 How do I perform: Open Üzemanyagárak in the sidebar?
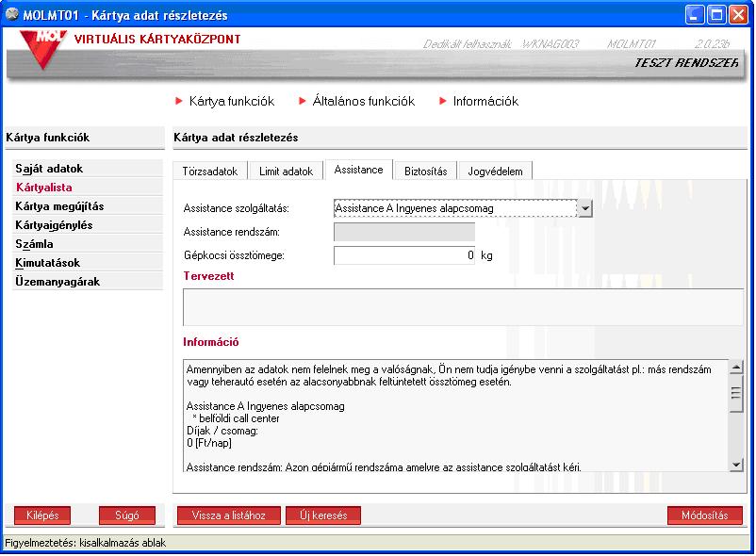tap(88, 282)
